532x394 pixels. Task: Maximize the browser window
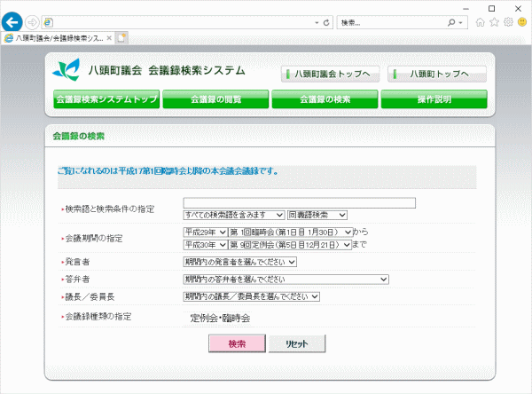pos(491,9)
